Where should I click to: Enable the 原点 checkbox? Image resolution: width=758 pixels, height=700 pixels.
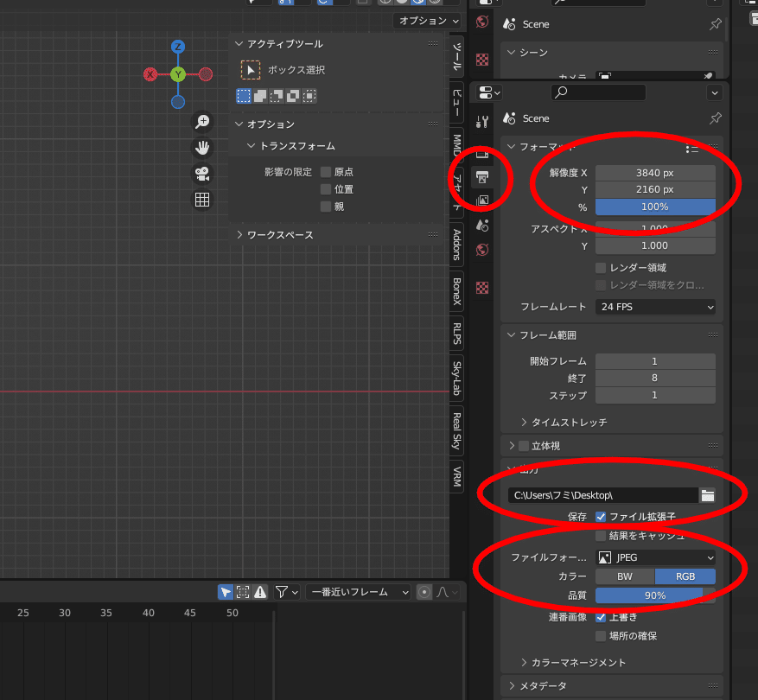coord(326,172)
